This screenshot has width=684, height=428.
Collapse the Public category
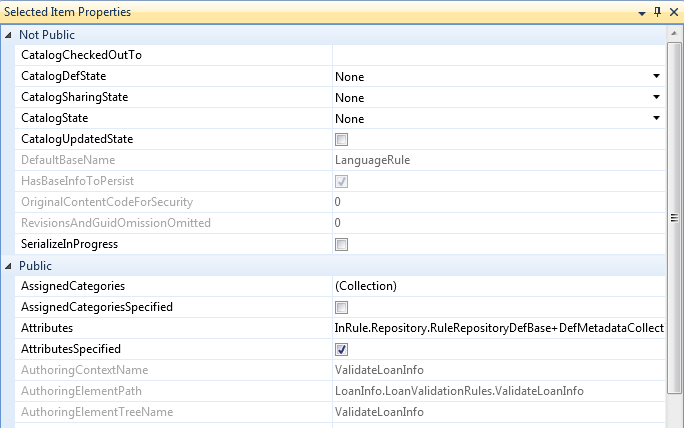point(9,266)
